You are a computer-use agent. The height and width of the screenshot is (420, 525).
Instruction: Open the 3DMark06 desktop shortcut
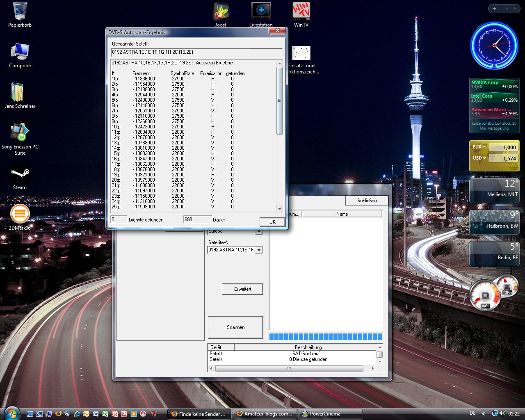point(20,214)
